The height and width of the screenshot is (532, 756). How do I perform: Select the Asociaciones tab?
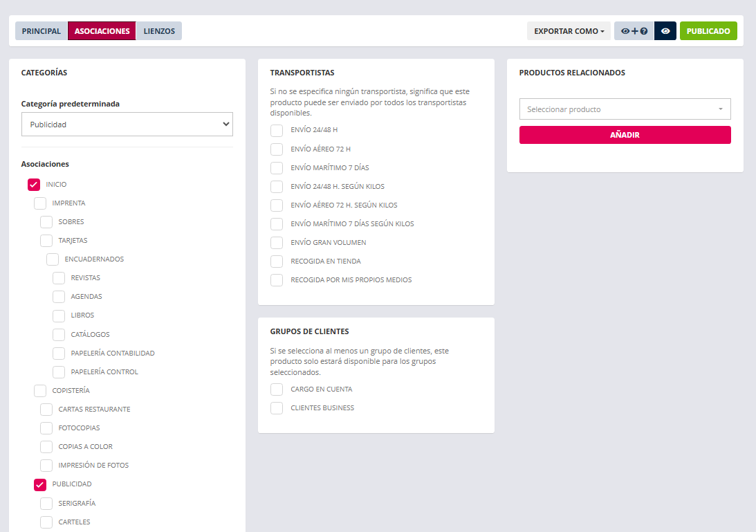102,31
